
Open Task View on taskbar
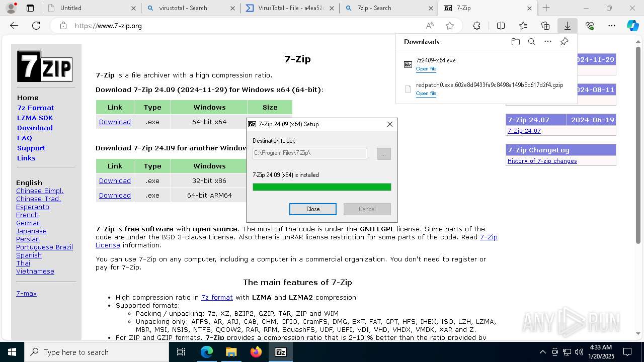(x=181, y=352)
